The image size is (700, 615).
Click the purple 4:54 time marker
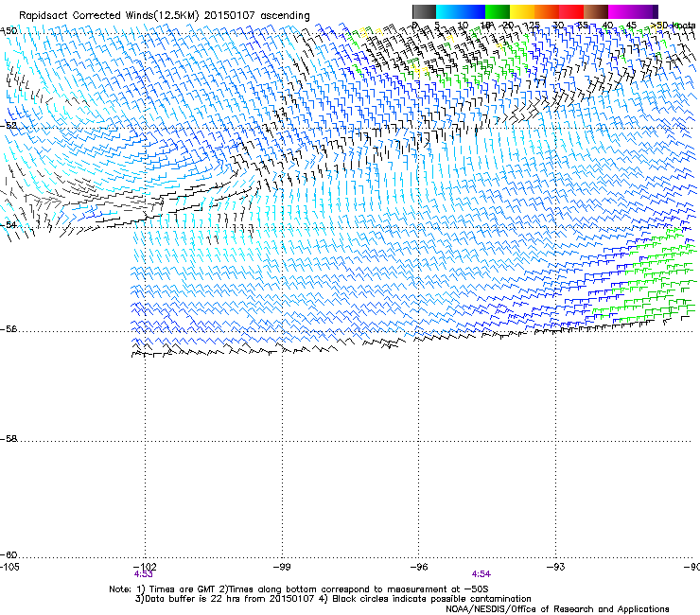click(481, 574)
